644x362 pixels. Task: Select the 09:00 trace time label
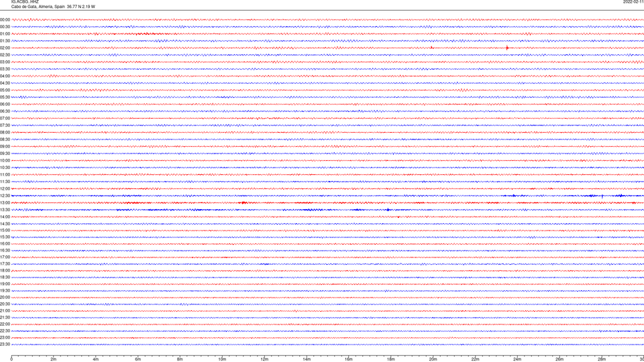point(5,147)
